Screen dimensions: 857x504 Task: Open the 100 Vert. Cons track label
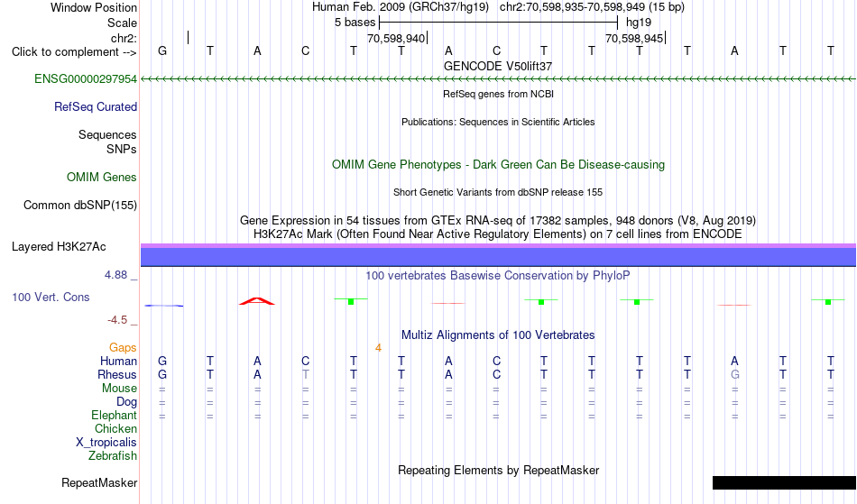(x=51, y=297)
